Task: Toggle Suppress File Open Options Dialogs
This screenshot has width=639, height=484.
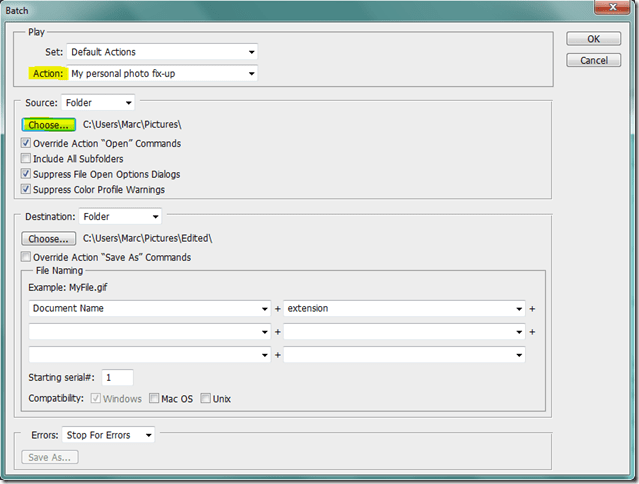Action: tap(26, 174)
